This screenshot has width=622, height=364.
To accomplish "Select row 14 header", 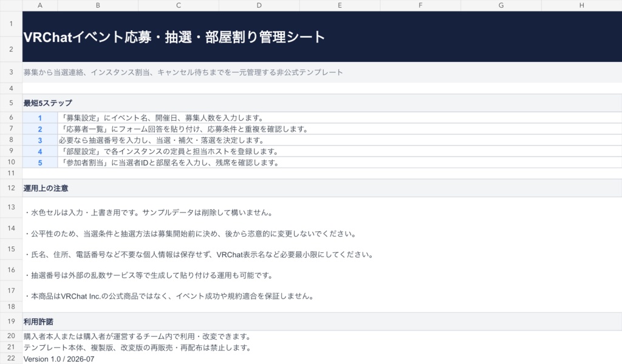I will pos(11,228).
